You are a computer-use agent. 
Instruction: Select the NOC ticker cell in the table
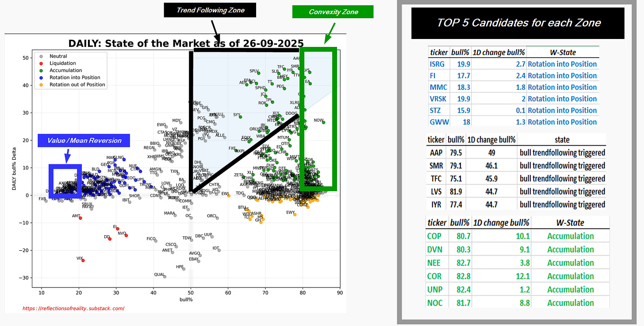(x=435, y=303)
